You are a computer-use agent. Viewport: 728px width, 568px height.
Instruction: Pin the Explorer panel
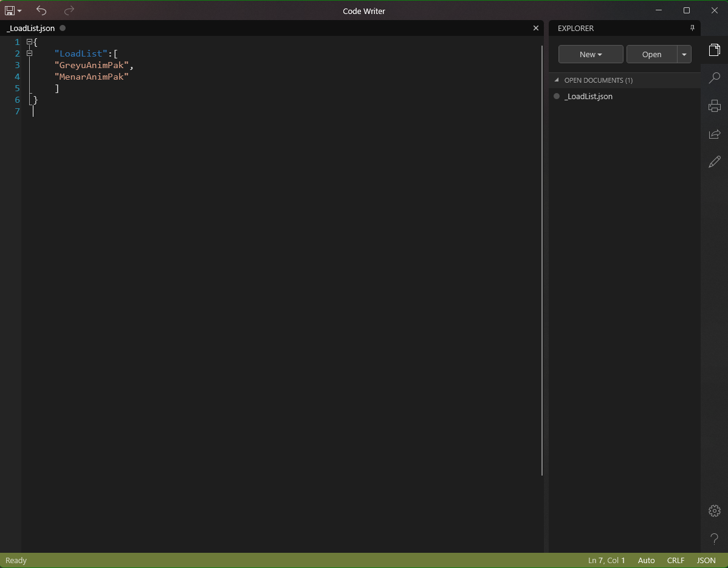coord(692,28)
